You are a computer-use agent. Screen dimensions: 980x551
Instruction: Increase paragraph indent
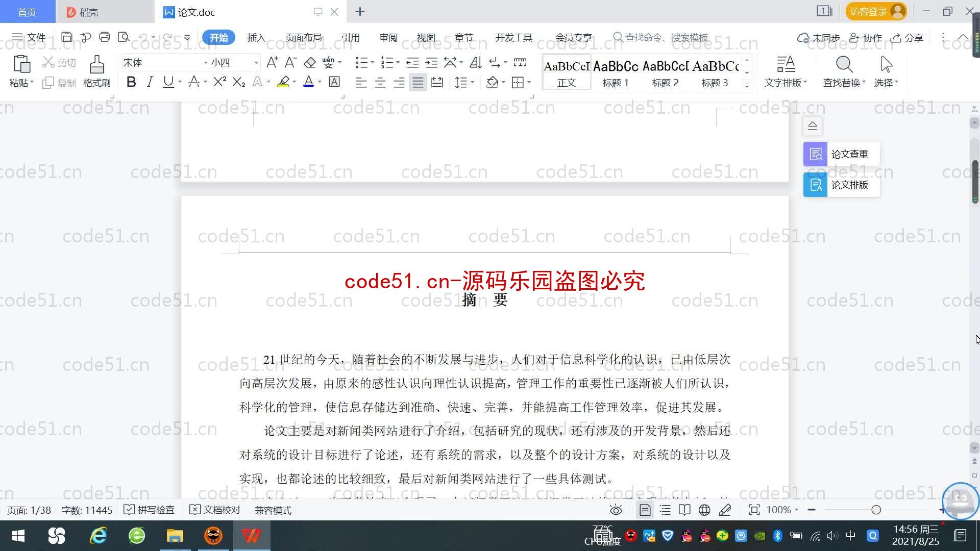point(431,62)
